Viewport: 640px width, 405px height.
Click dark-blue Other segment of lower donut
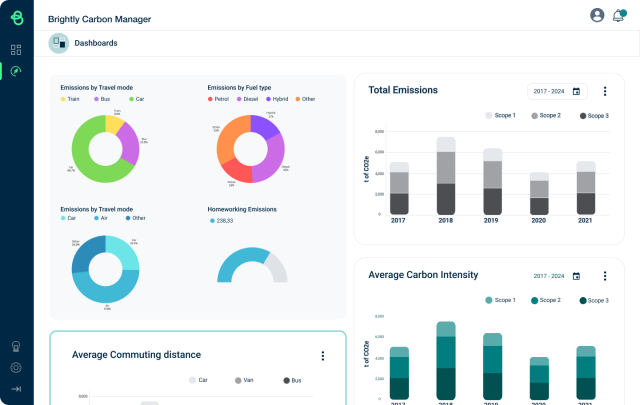86,255
